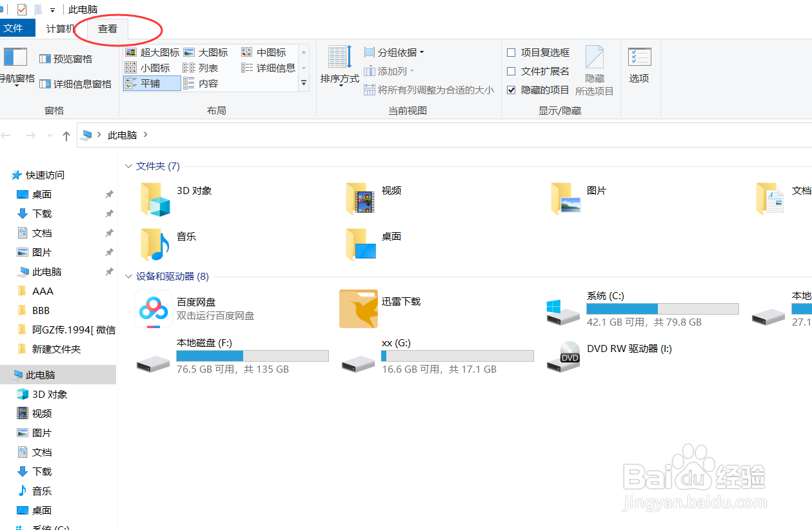Image resolution: width=812 pixels, height=530 pixels.
Task: Toggle the 详细信息窗格 details pane
Action: pos(76,83)
